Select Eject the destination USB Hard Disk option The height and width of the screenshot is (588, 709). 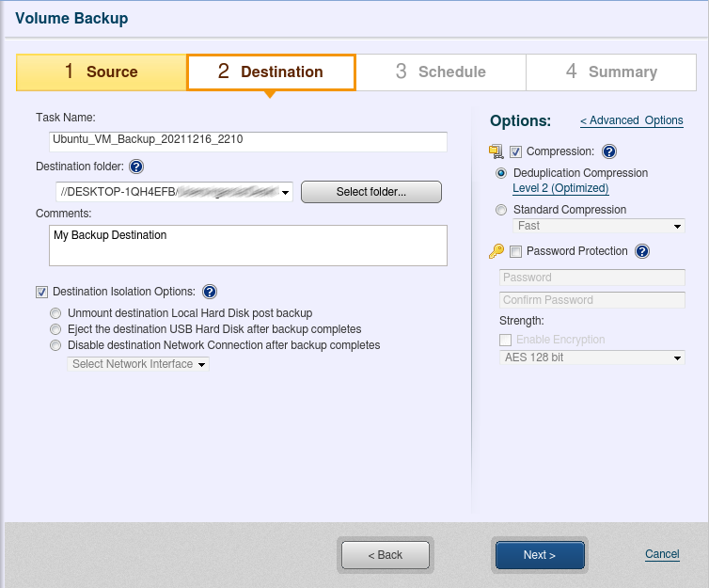point(56,329)
